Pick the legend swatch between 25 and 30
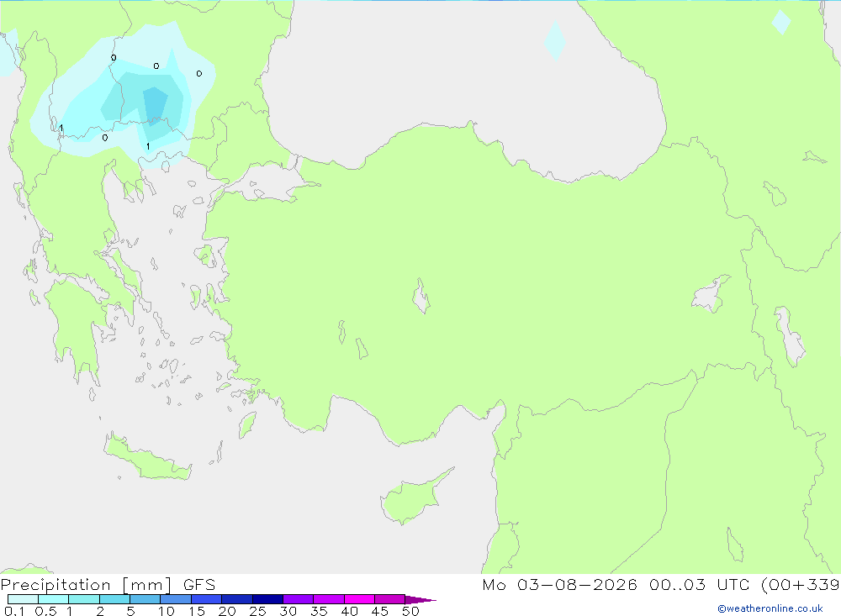Screen dimensions: 841x616 click(x=267, y=599)
